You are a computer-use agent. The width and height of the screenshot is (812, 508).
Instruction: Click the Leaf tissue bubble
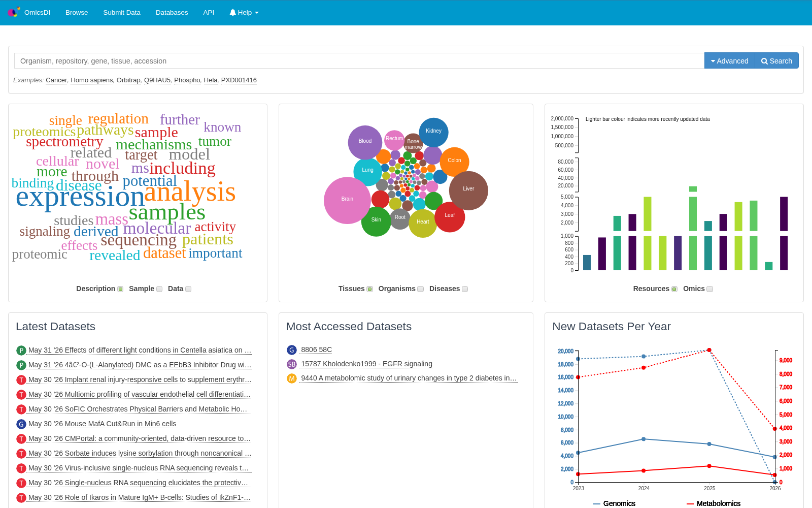(450, 217)
